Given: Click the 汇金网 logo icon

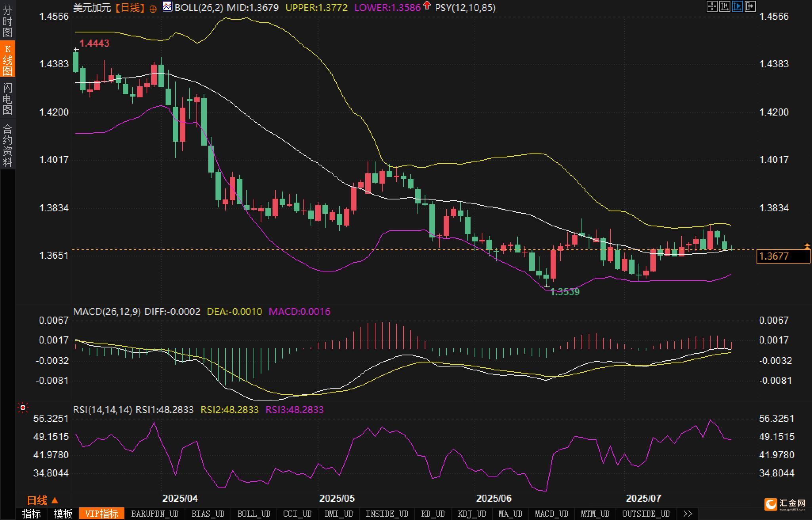Looking at the screenshot, I should click(770, 504).
